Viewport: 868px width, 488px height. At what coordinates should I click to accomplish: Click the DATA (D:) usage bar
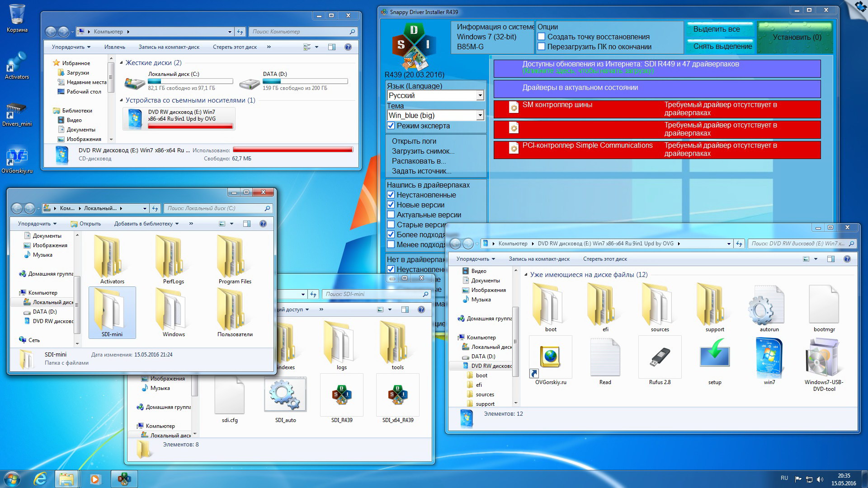tap(305, 81)
